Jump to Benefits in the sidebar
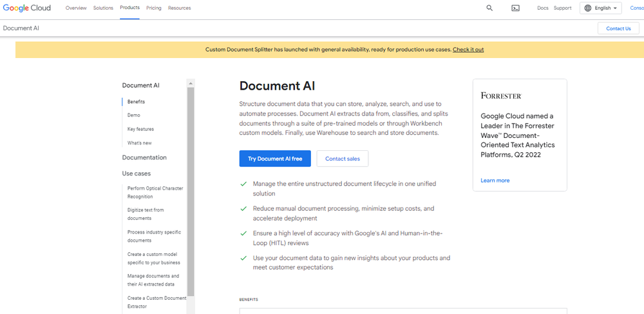 tap(136, 101)
